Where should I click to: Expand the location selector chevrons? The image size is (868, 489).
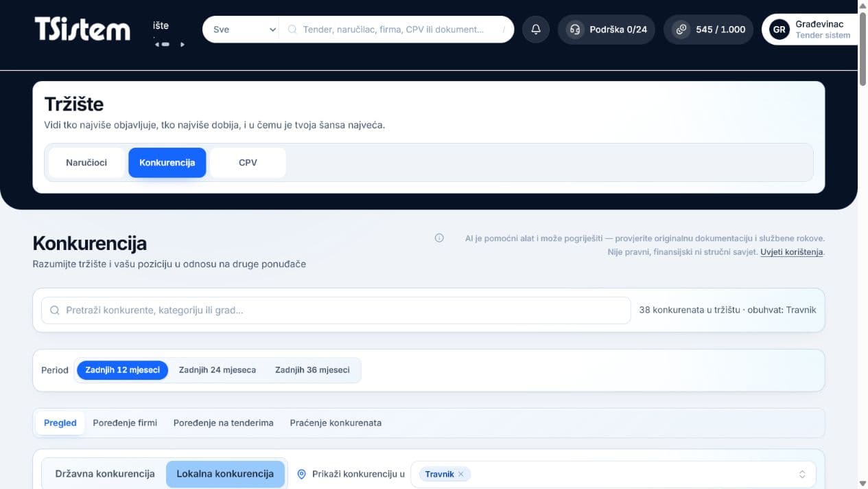[x=802, y=475]
